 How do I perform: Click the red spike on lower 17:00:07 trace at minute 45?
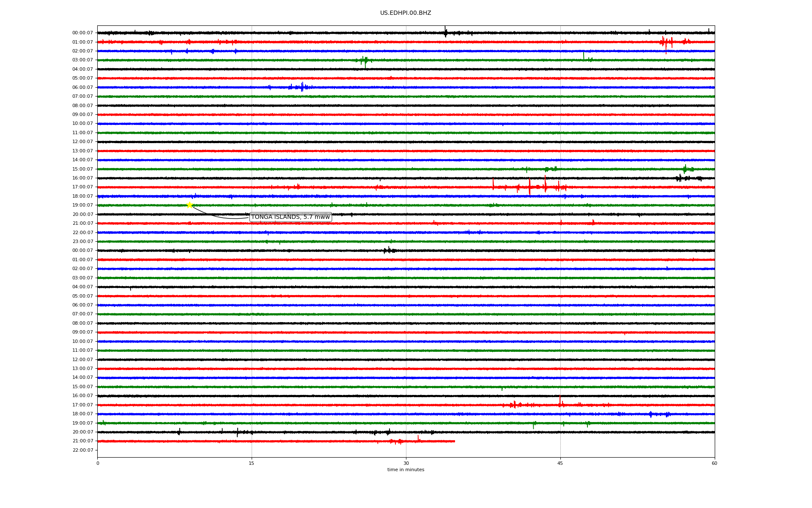pos(560,401)
